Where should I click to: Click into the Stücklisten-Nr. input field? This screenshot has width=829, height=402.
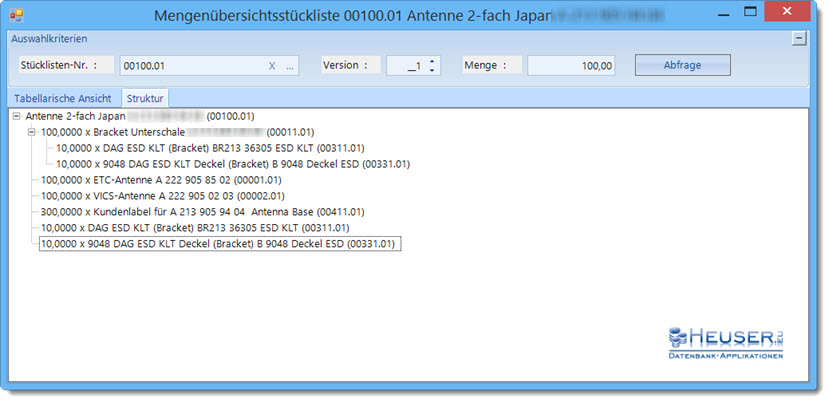click(x=190, y=66)
